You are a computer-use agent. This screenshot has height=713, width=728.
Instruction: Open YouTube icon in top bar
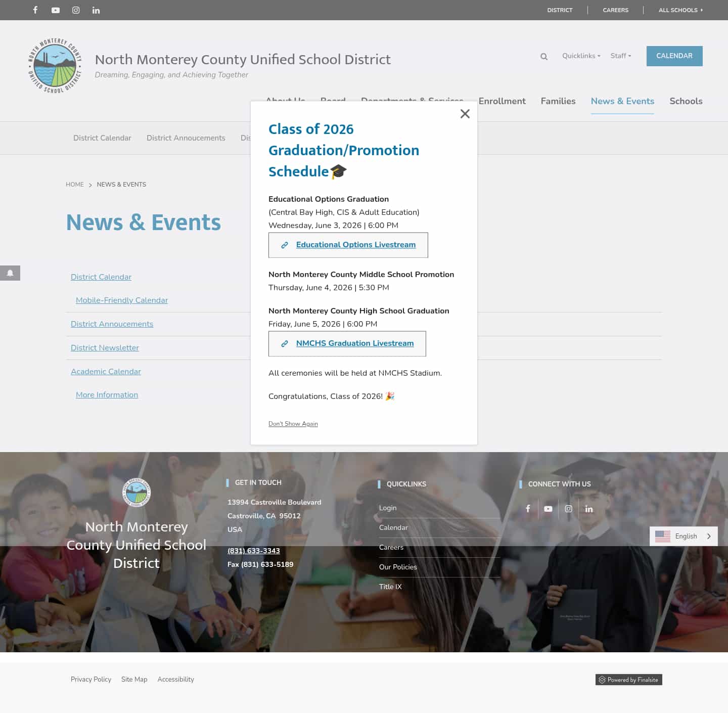(56, 10)
